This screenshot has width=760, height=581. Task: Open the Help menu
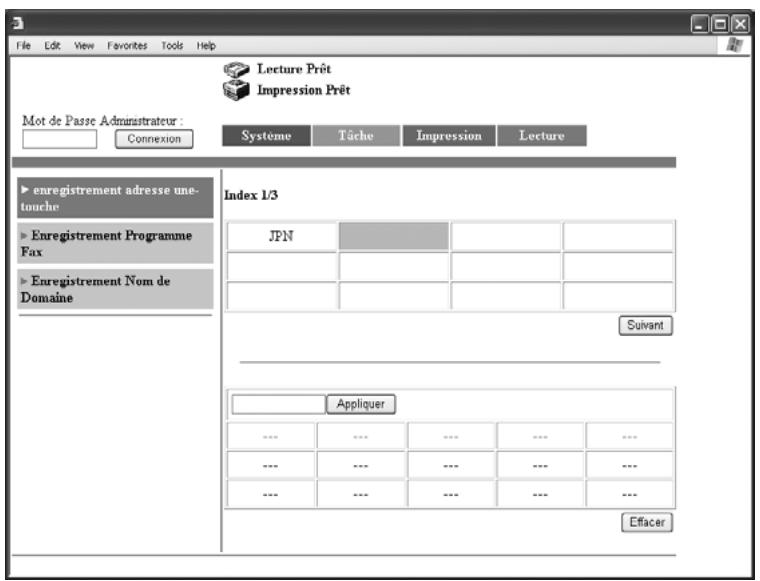click(x=206, y=46)
